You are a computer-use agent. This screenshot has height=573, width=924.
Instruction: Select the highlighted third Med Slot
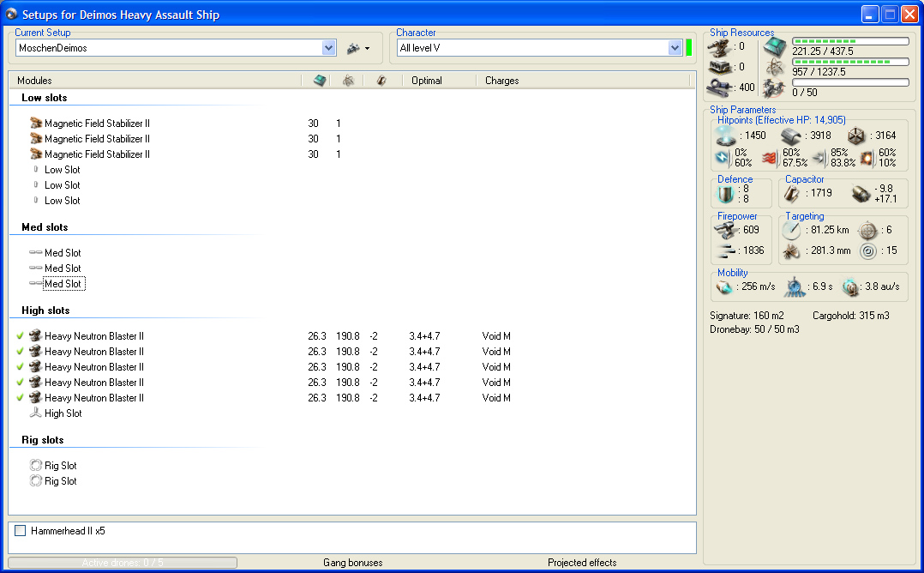coord(63,284)
